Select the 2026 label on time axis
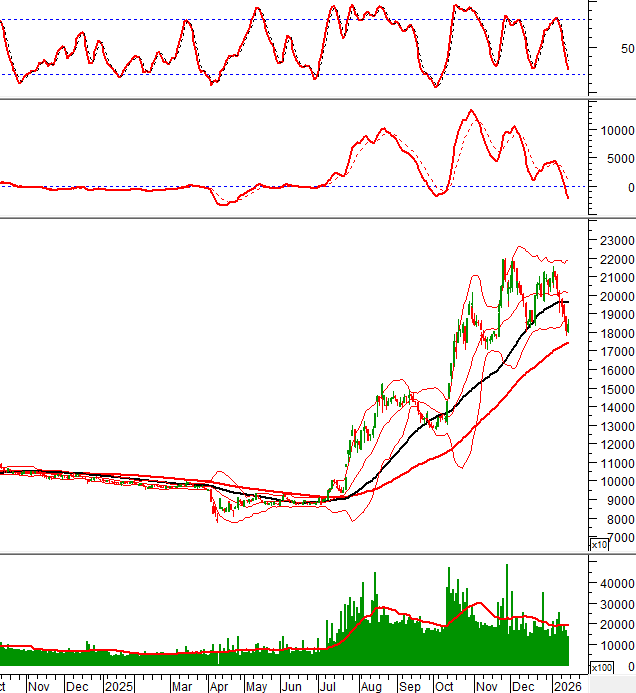 [565, 686]
